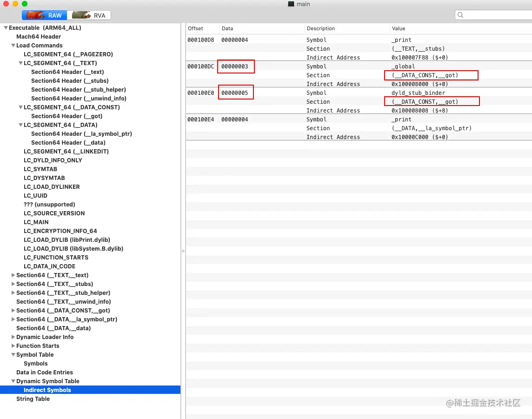Select Indirect Symbols entry
The width and height of the screenshot is (532, 419).
click(x=90, y=390)
